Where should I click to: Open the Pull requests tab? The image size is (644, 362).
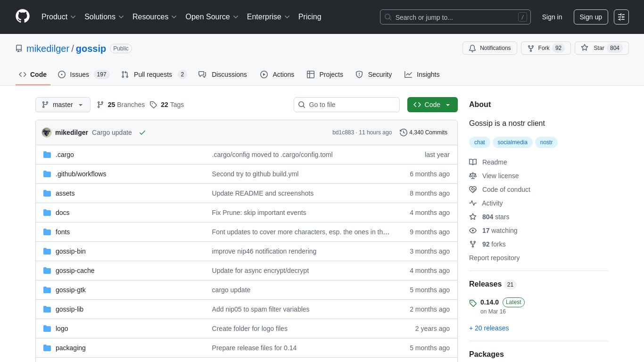point(154,74)
